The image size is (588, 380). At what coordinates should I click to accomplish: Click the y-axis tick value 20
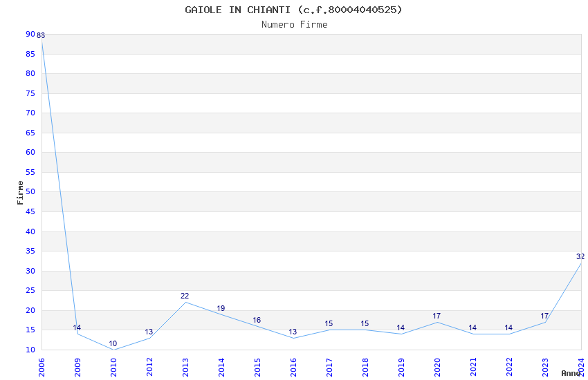point(30,310)
